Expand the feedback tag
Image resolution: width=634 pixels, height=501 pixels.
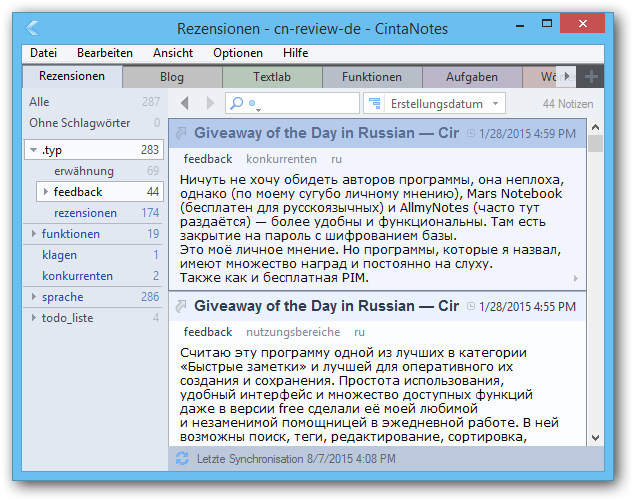click(45, 192)
